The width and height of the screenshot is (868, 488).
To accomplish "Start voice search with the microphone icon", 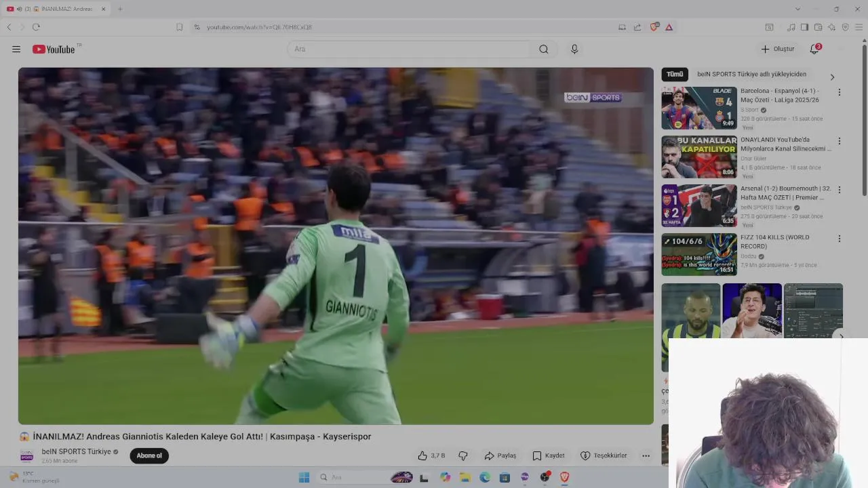I will click(x=574, y=49).
